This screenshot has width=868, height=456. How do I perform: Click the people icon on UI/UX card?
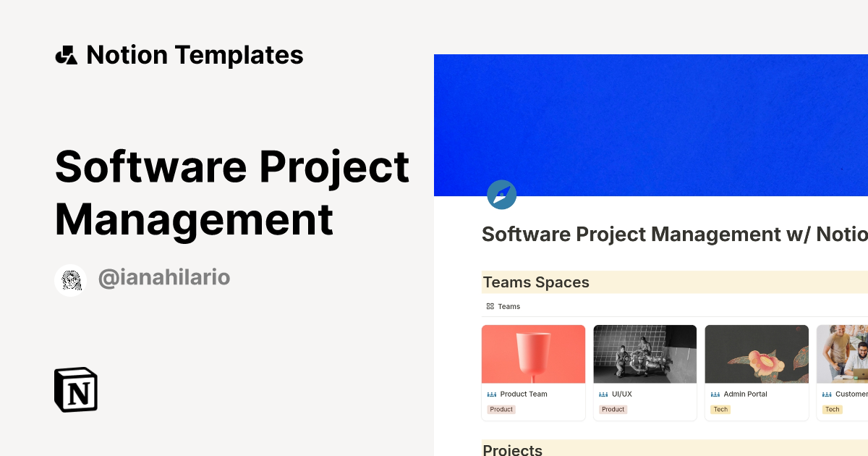pyautogui.click(x=603, y=394)
